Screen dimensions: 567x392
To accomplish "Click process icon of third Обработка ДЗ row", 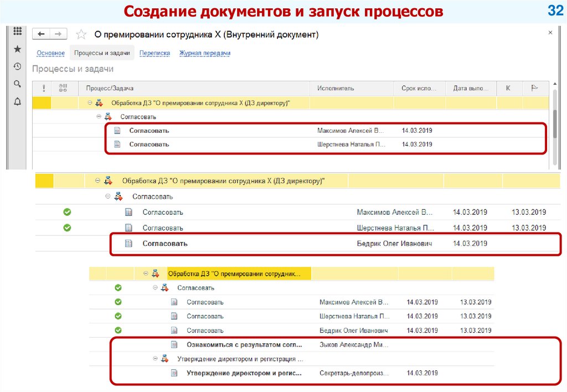I will tap(156, 274).
